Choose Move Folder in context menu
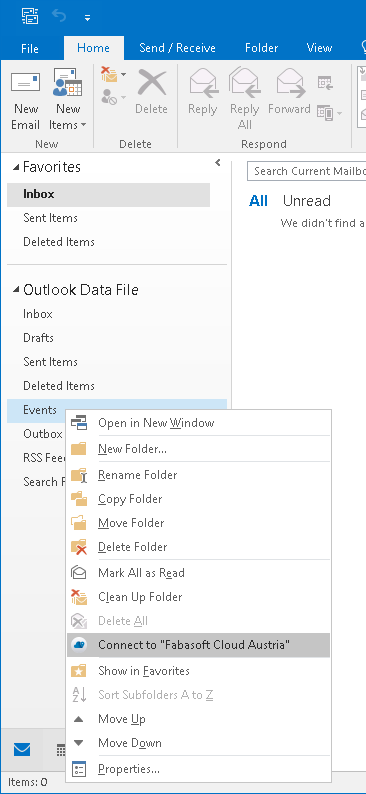The height and width of the screenshot is (794, 366). click(198, 523)
